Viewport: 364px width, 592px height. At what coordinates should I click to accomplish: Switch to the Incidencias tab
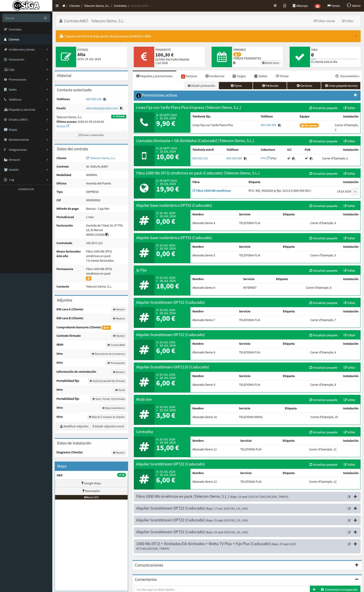215,76
